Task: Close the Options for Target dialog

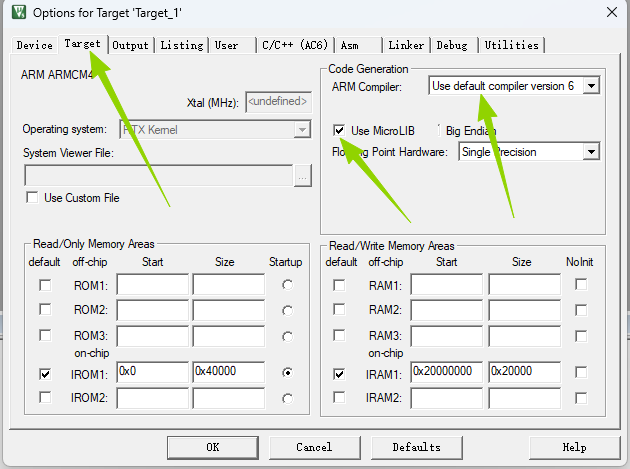Action: click(612, 12)
